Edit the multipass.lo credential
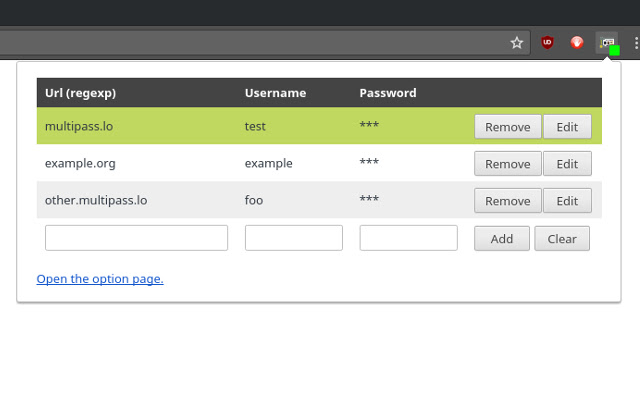640x400 pixels. [x=567, y=127]
